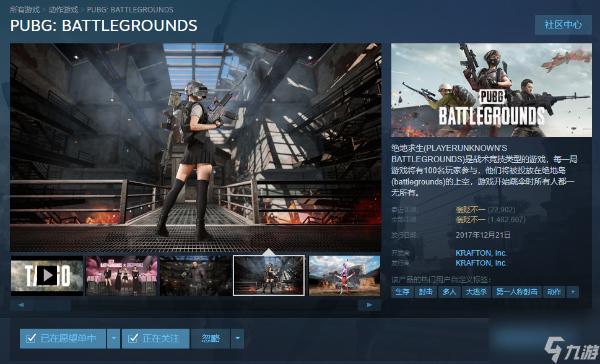The width and height of the screenshot is (600, 364).
Task: Click the right arrow of thumbnail strip
Action: click(369, 305)
